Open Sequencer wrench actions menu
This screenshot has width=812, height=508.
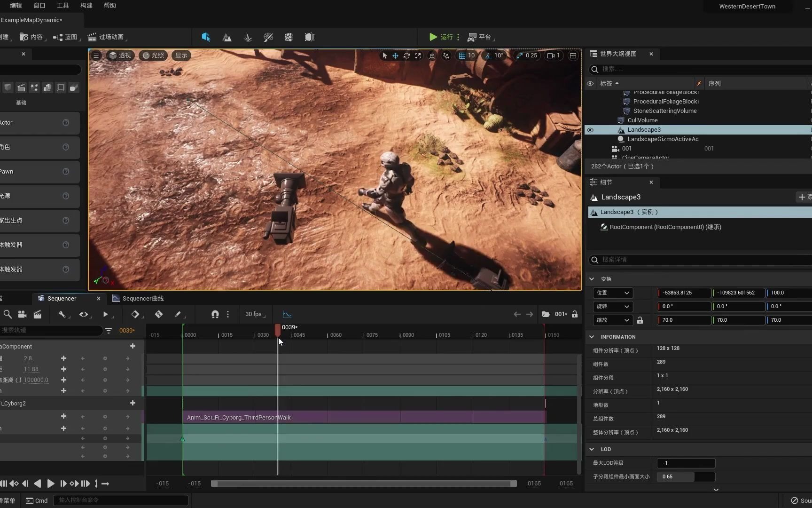[x=62, y=314]
